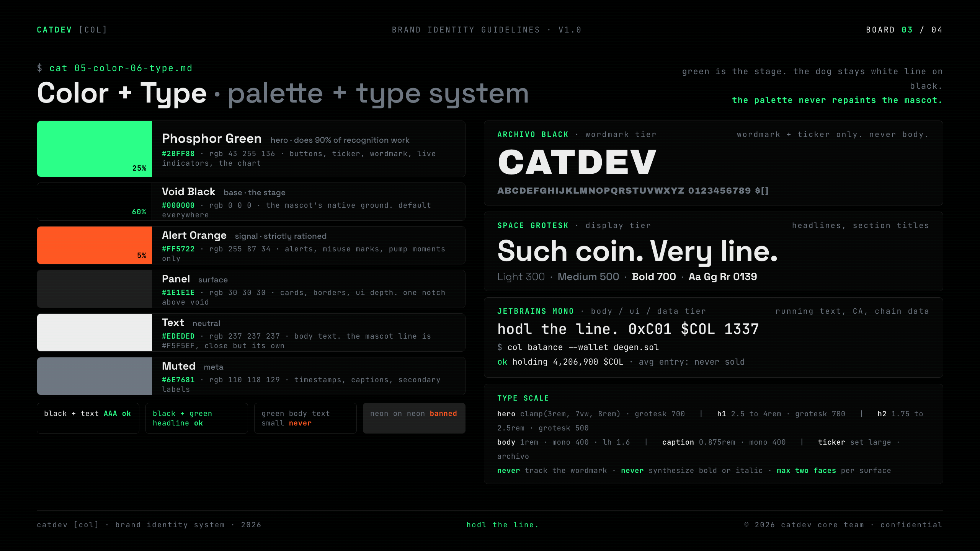Click the #000000 hex value

[178, 205]
